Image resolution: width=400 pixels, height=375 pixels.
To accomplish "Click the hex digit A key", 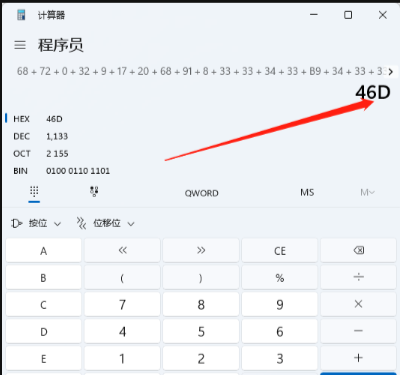I will click(43, 250).
